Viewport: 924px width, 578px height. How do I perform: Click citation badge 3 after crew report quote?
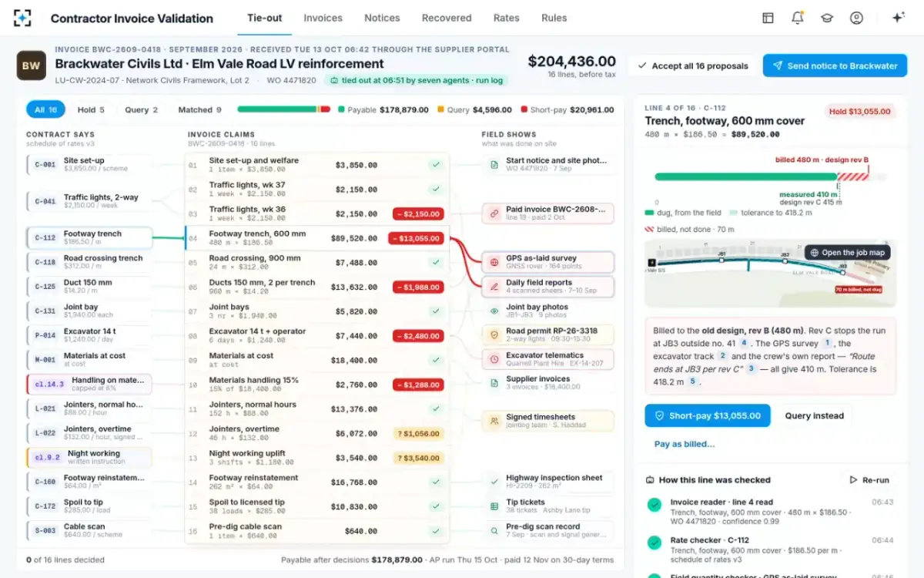point(751,369)
